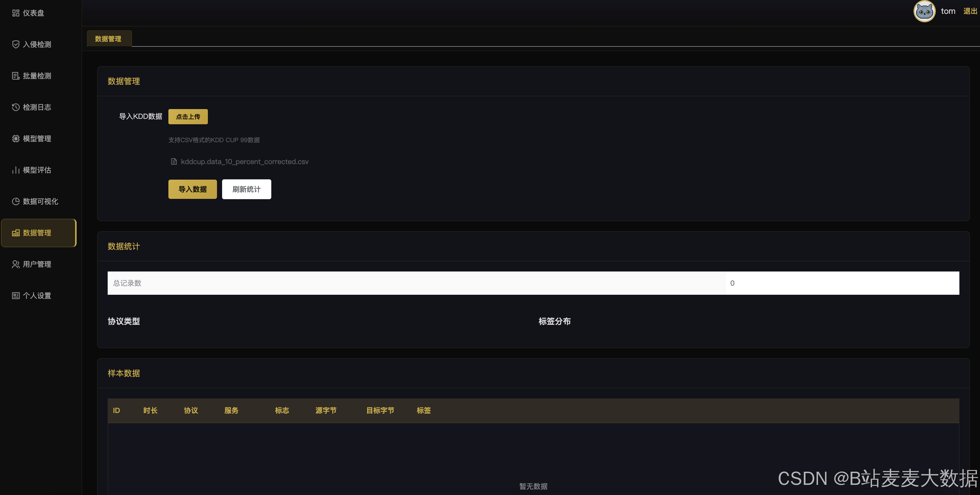980x495 pixels.
Task: Click the file icon beside kddcup csv
Action: (x=174, y=161)
